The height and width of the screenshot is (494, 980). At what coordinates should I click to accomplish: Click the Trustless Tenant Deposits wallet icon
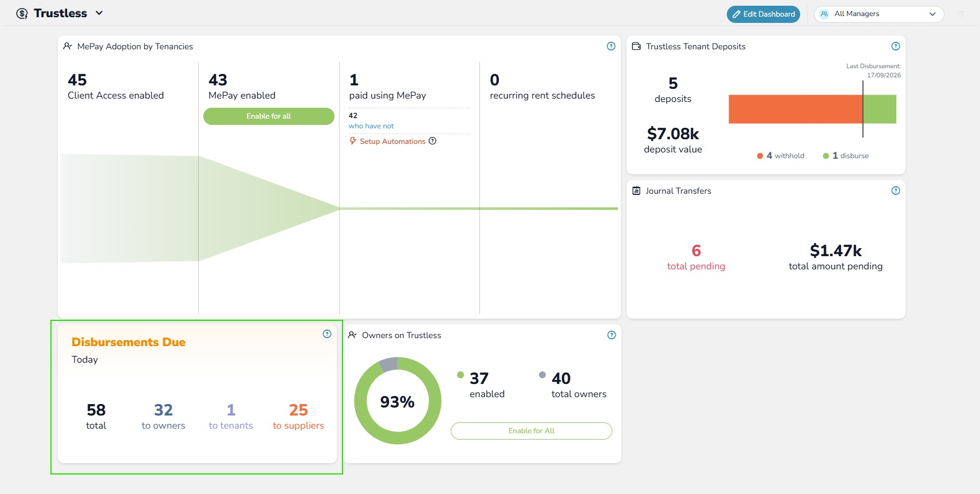(x=636, y=46)
